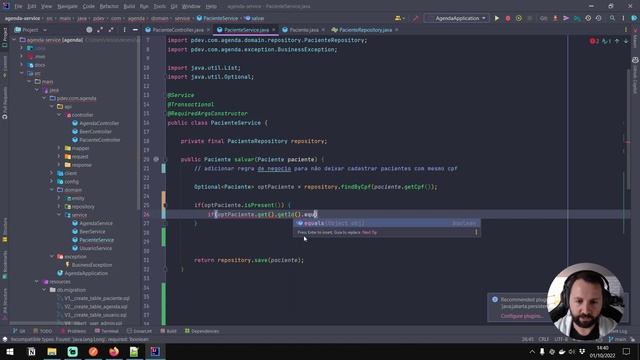Click Configure plugins link in notification
Screen dimensions: 640x360
pyautogui.click(x=522, y=316)
